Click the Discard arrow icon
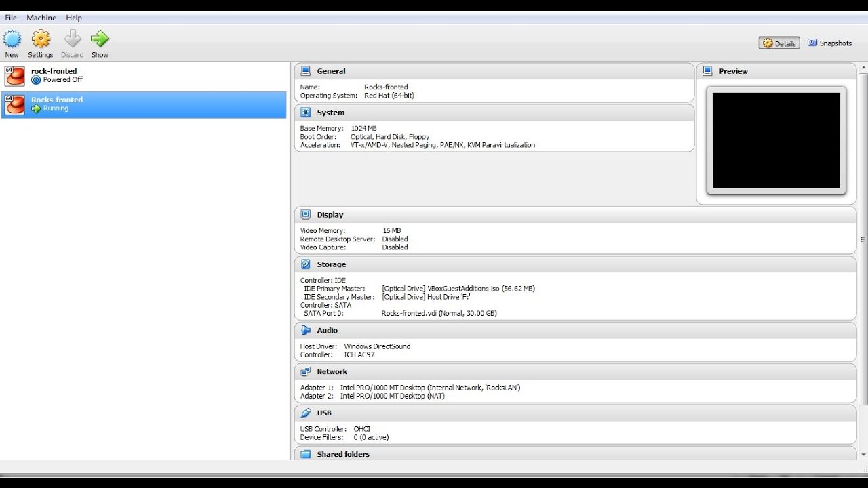Image resolution: width=868 pixels, height=488 pixels. [73, 39]
